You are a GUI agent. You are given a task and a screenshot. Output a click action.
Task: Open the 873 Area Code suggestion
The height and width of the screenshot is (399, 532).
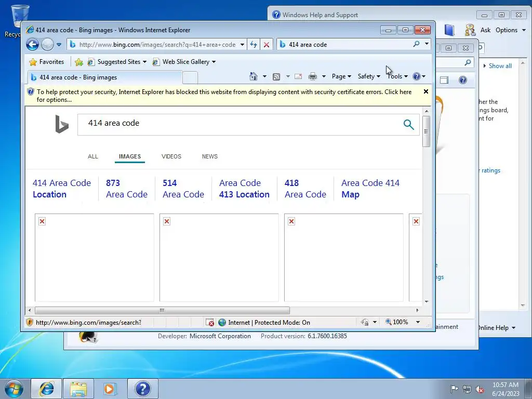pyautogui.click(x=127, y=189)
